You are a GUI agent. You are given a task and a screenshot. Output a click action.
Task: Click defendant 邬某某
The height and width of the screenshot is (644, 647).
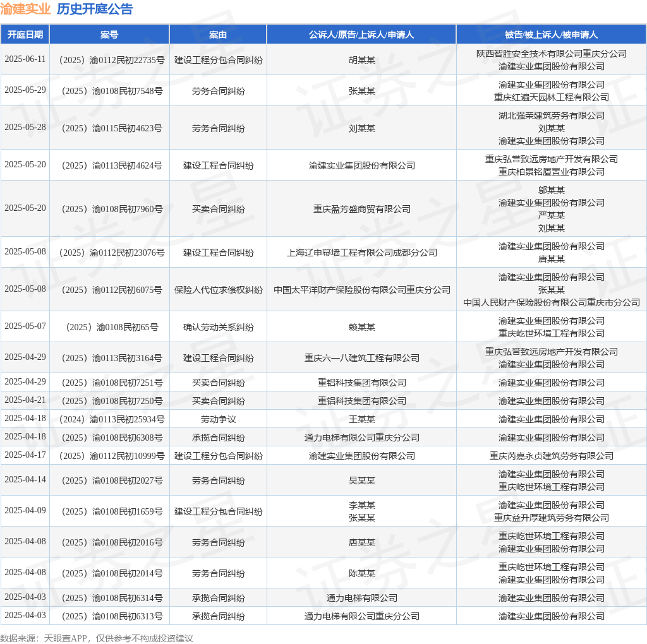tap(551, 190)
